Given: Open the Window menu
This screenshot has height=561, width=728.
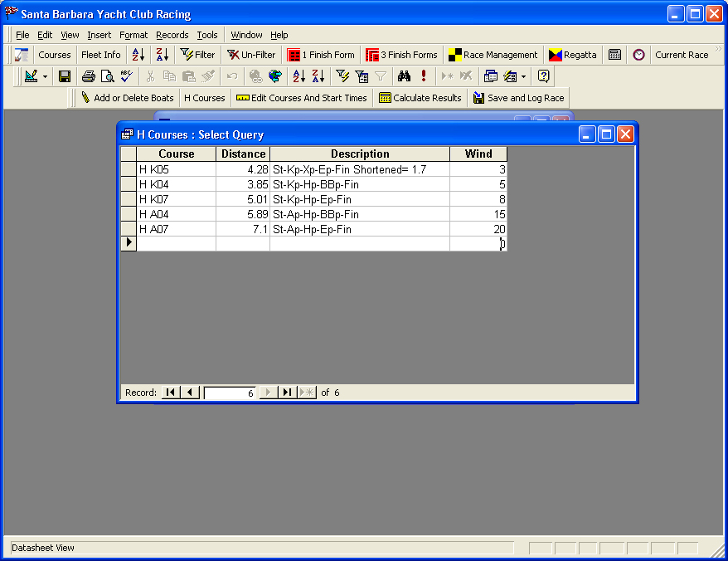Looking at the screenshot, I should (246, 35).
